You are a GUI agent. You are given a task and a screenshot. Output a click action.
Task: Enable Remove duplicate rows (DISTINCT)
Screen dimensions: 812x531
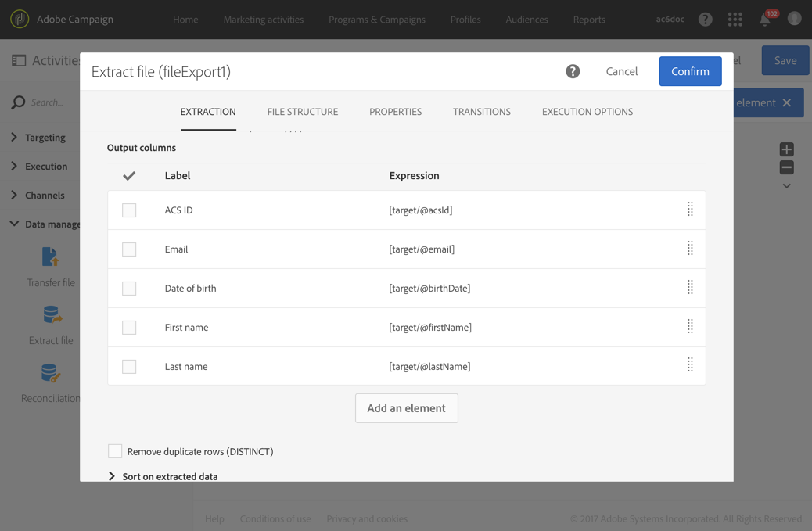coord(115,451)
